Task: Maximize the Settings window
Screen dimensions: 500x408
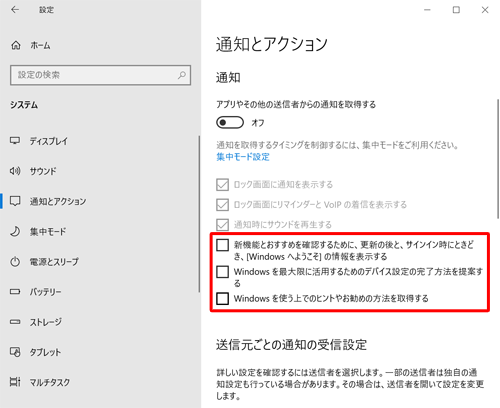Action: tap(456, 10)
